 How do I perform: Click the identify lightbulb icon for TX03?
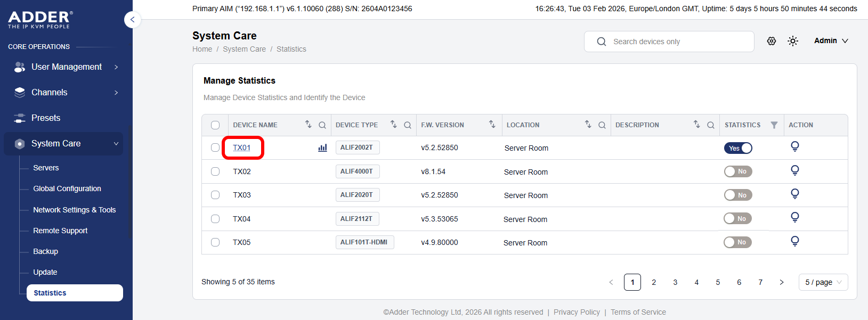tap(794, 194)
